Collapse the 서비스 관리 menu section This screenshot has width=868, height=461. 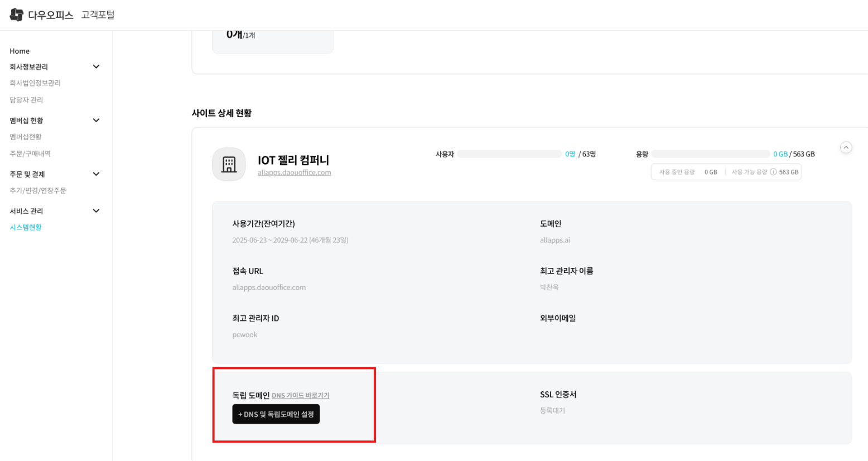point(96,211)
